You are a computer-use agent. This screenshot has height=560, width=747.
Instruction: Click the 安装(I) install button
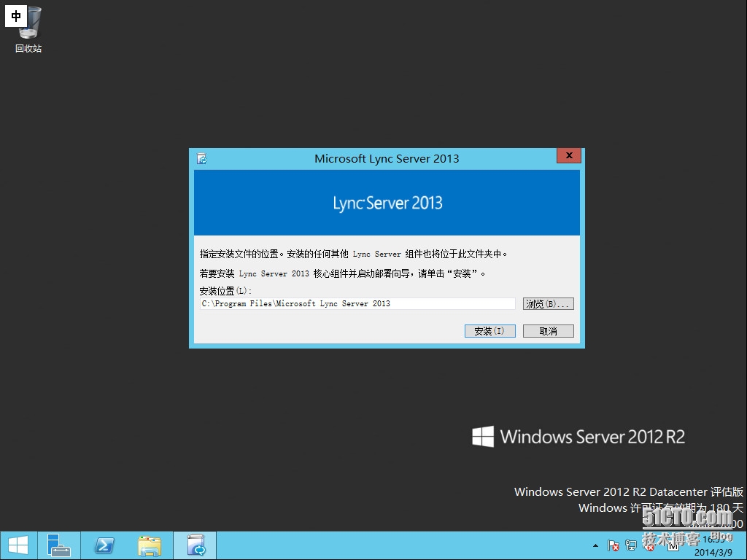tap(489, 331)
